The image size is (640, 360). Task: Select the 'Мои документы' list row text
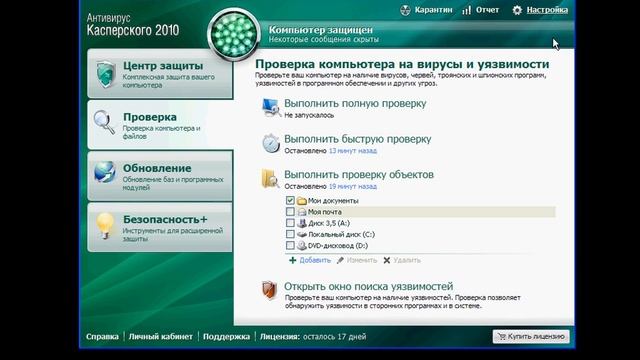pyautogui.click(x=333, y=201)
